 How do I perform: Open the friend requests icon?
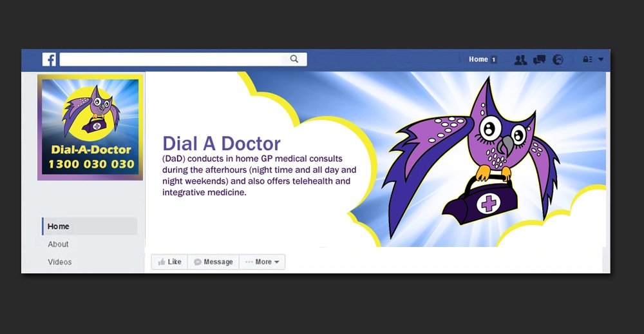[x=520, y=59]
